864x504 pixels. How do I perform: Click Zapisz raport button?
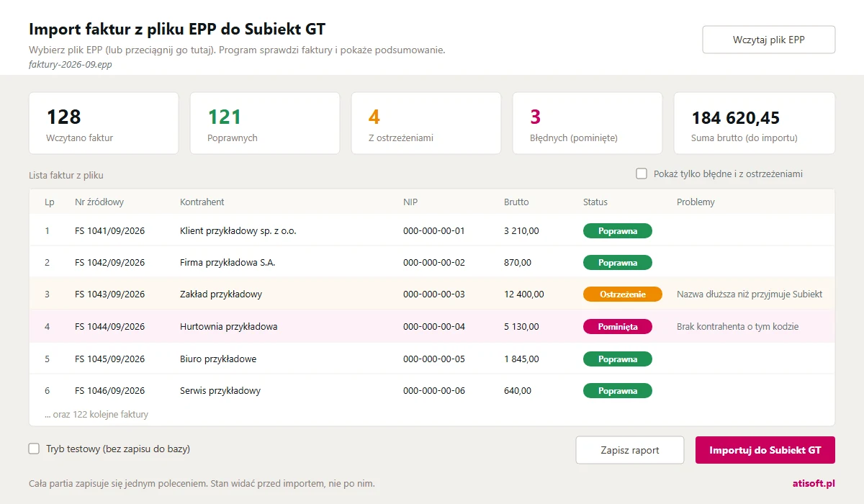(630, 450)
